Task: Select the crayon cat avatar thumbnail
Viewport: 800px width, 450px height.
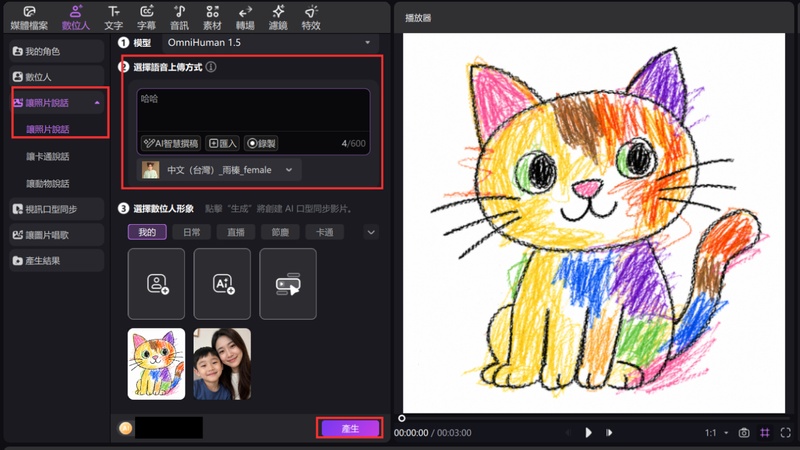Action: tap(156, 364)
